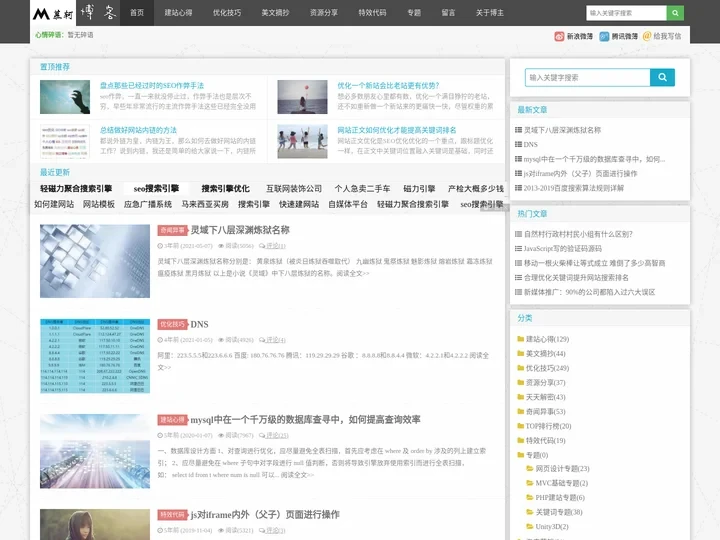Click list icon beside 自然村行政村村民小组有什么区别
This screenshot has width=720, height=540.
[518, 234]
